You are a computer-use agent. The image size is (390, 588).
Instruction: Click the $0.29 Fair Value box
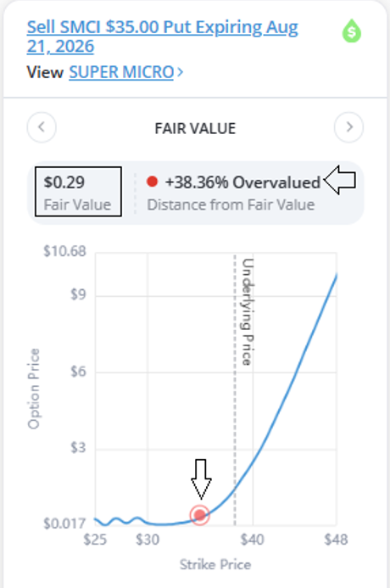pyautogui.click(x=78, y=192)
